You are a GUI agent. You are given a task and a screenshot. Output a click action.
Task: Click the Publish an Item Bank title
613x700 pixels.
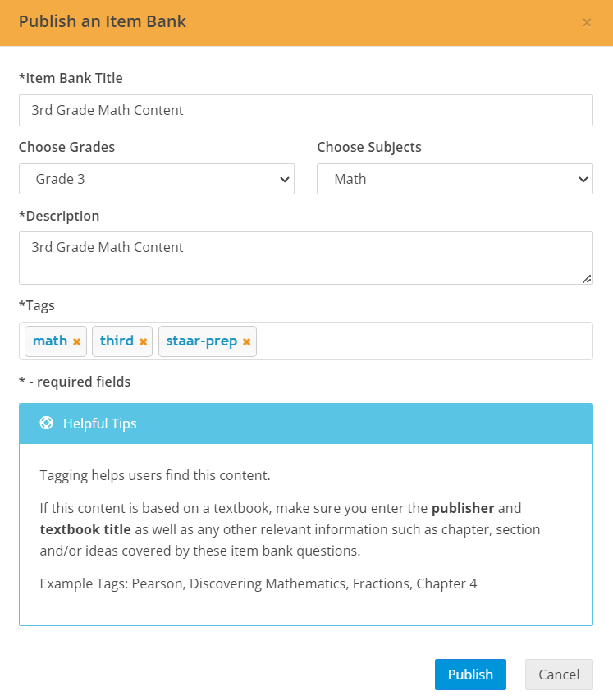[103, 21]
